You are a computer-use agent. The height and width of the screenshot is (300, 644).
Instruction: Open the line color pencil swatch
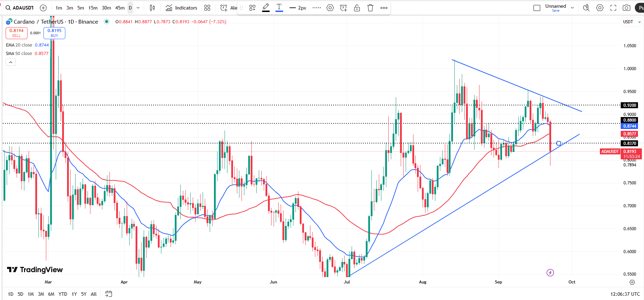(266, 8)
